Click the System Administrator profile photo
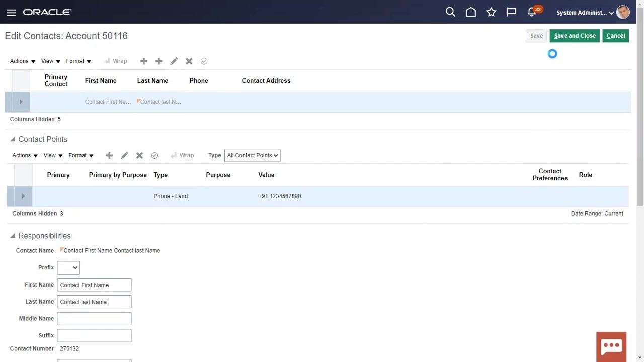The height and width of the screenshot is (362, 644). tap(623, 12)
